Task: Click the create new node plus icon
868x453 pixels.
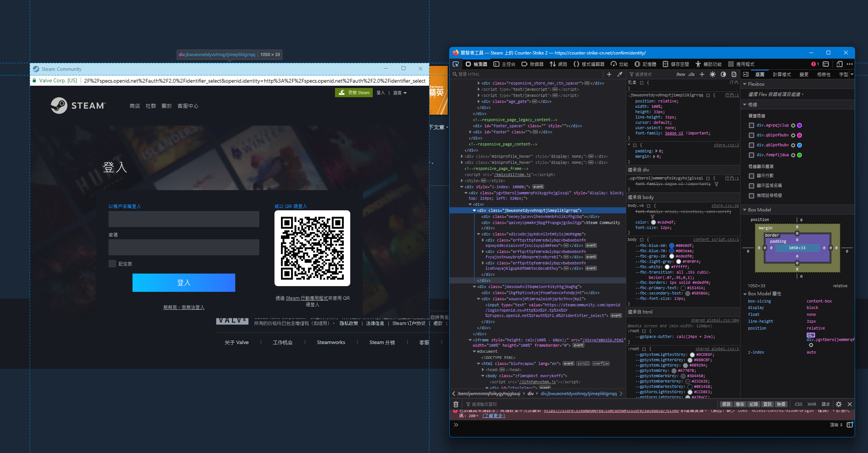Action: [x=609, y=74]
